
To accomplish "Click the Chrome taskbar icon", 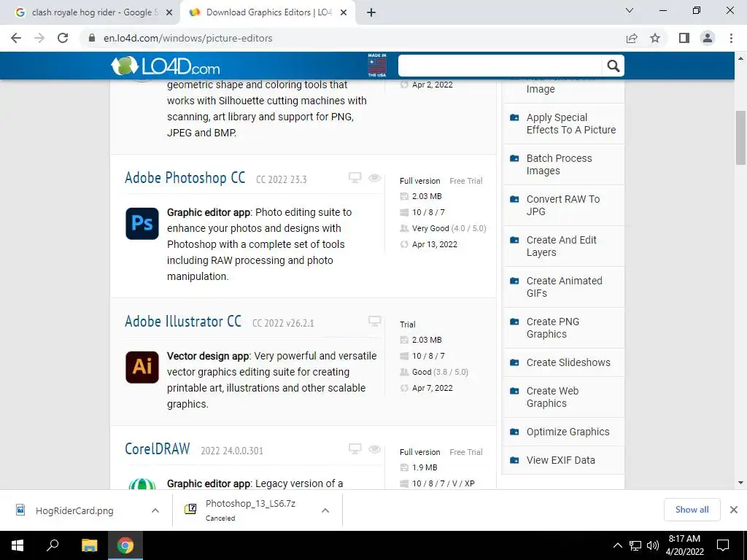I will coord(125,545).
